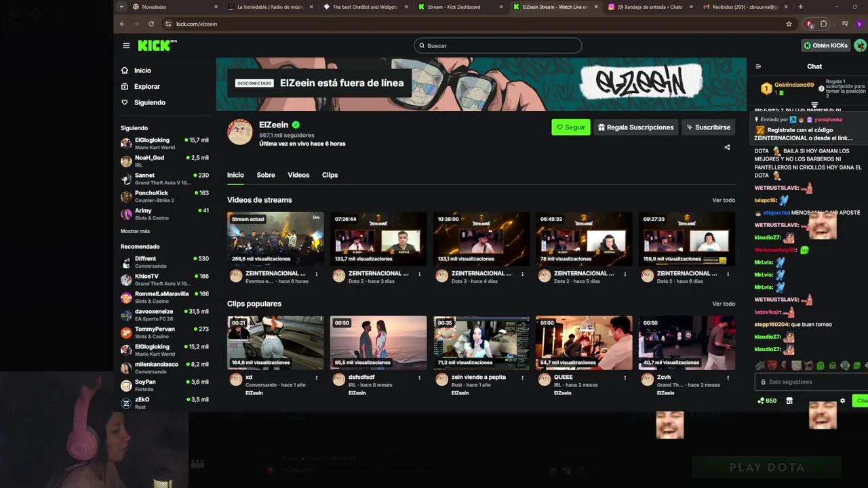Play the Zcvh clip thumbnail
This screenshot has height=488, width=868.
(x=687, y=342)
